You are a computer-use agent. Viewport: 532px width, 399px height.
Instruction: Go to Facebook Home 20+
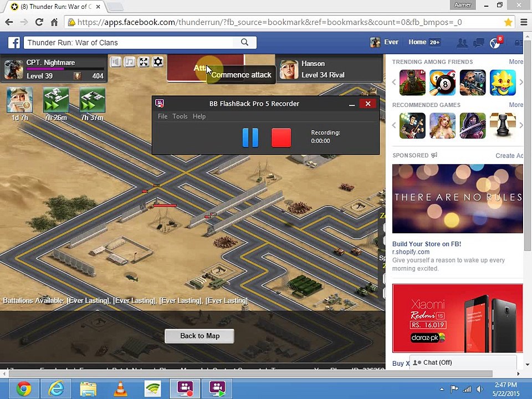[x=424, y=42]
